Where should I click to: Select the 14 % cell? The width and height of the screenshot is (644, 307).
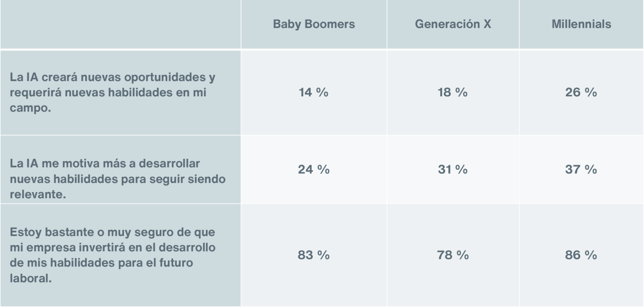314,92
